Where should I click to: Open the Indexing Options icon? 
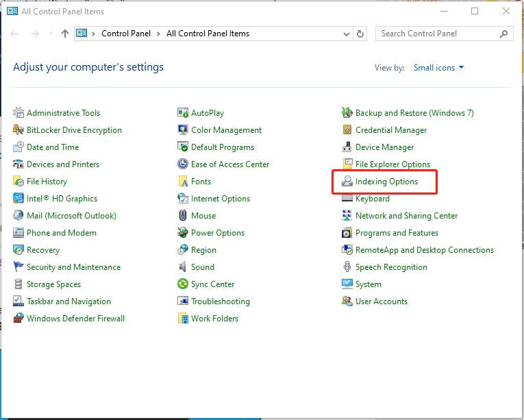[347, 182]
